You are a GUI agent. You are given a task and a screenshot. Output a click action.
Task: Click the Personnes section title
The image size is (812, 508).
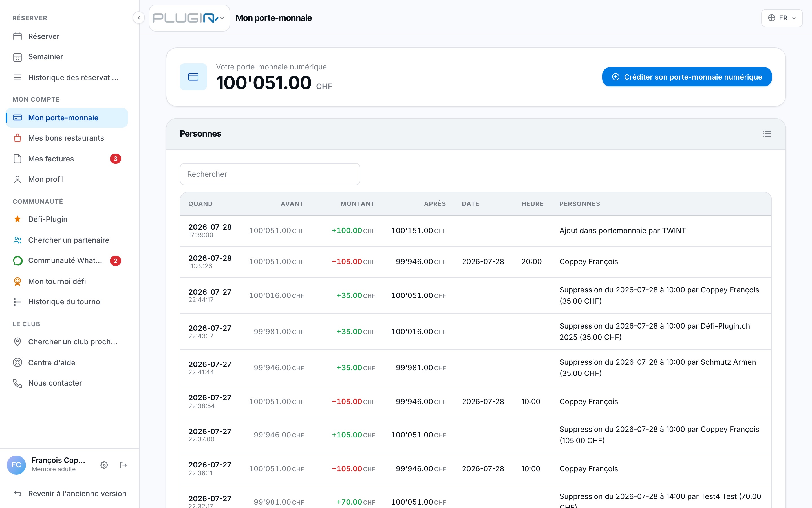200,134
